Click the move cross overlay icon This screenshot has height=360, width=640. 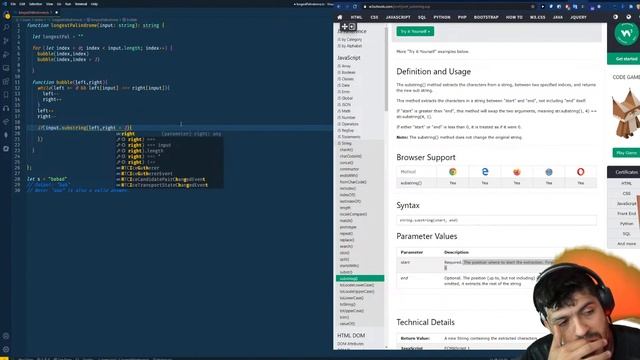[x=344, y=27]
